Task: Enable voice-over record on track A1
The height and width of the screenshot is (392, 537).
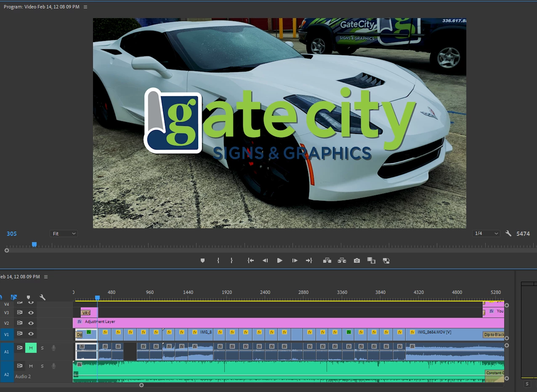Action: (x=53, y=348)
